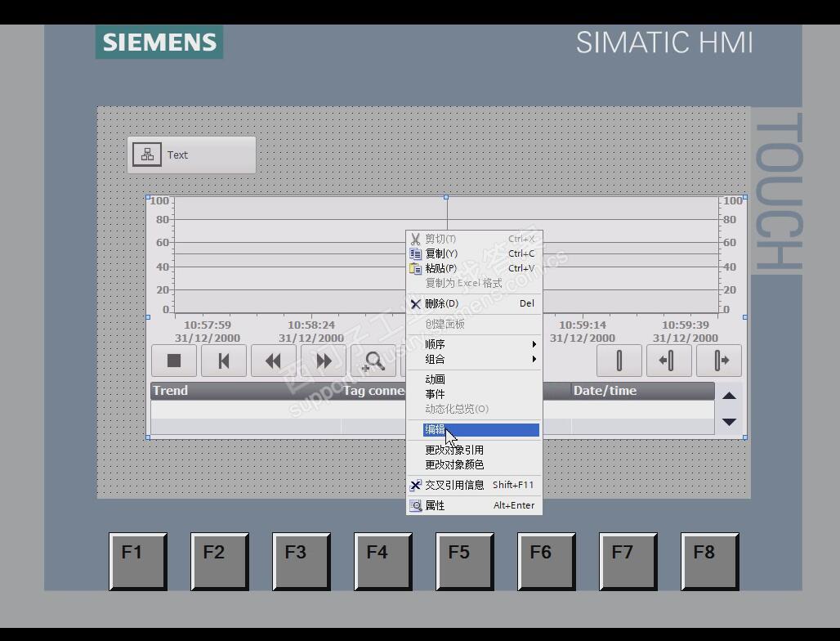
Task: Click the scissors icon for cut
Action: click(x=415, y=239)
